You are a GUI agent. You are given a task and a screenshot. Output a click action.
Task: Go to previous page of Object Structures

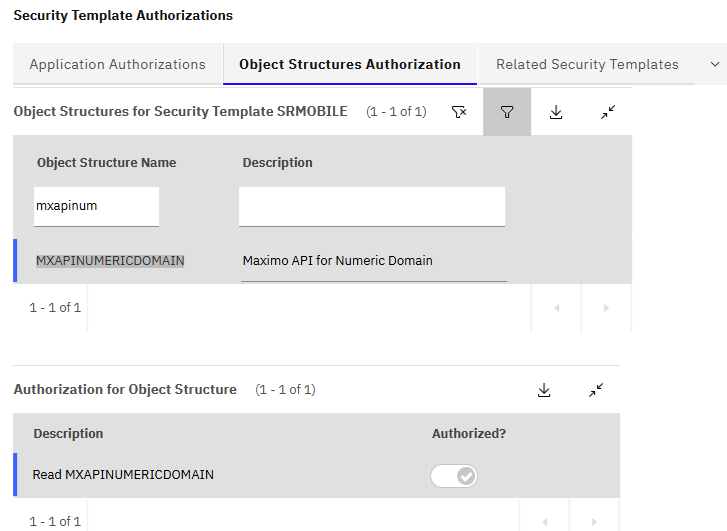point(556,308)
